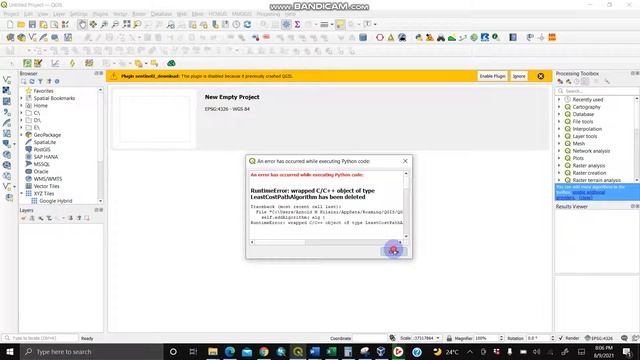Image resolution: width=640 pixels, height=360 pixels.
Task: Click the New GeoPackage Layer icon
Action: [x=21, y=38]
